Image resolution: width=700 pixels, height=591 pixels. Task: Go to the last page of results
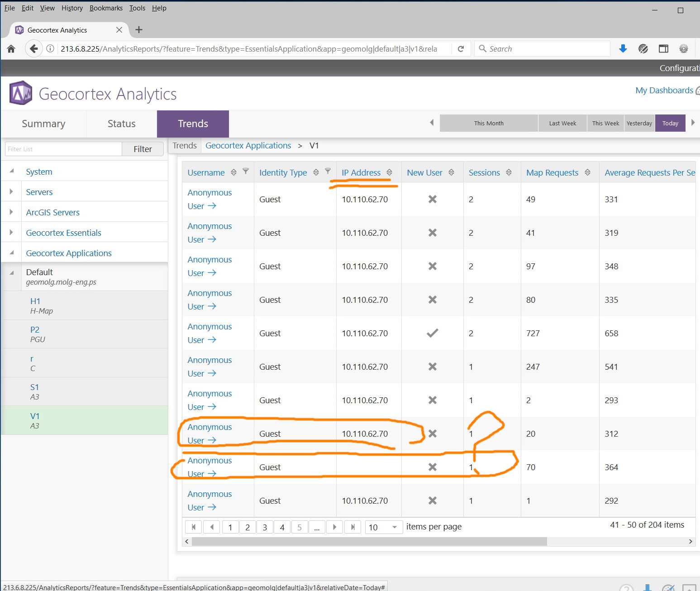352,527
